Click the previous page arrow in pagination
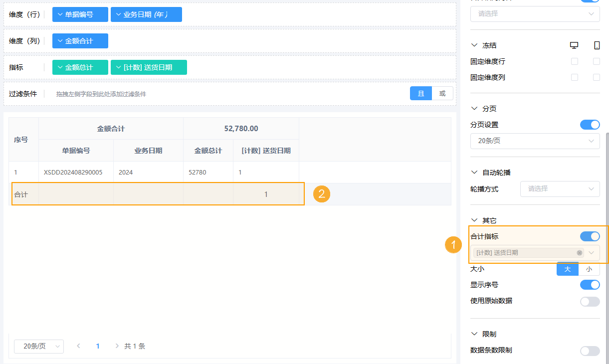 (x=78, y=346)
